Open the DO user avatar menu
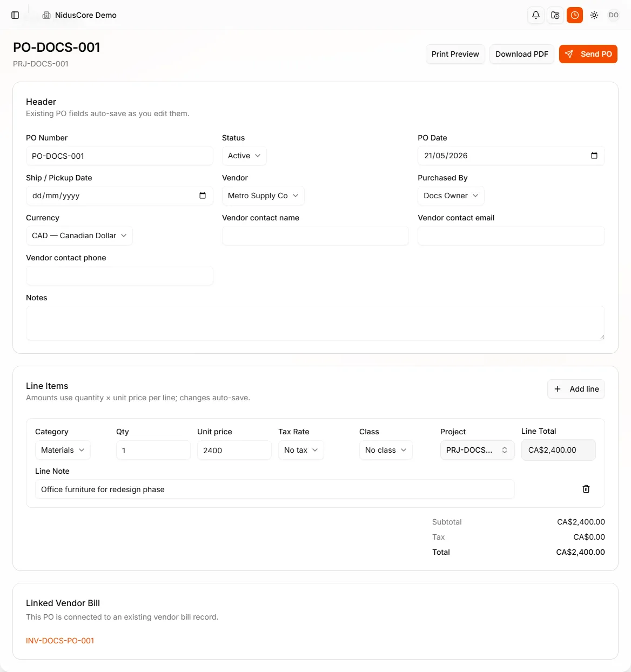 pos(614,15)
